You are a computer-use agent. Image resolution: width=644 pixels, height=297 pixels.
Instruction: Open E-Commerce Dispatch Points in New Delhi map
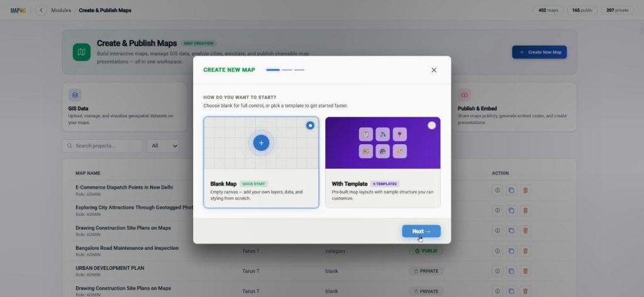[x=124, y=188]
